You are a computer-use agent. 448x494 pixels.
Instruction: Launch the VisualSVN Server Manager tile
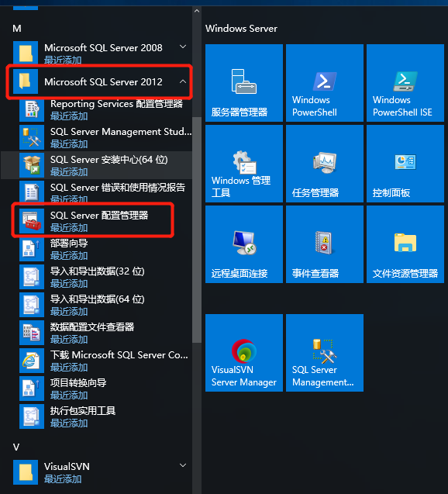point(244,353)
